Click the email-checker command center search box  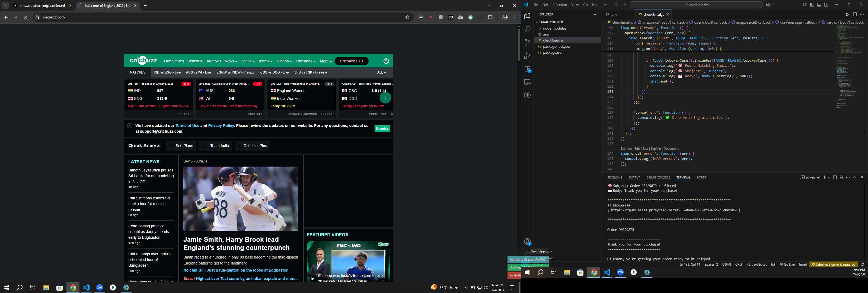696,5
